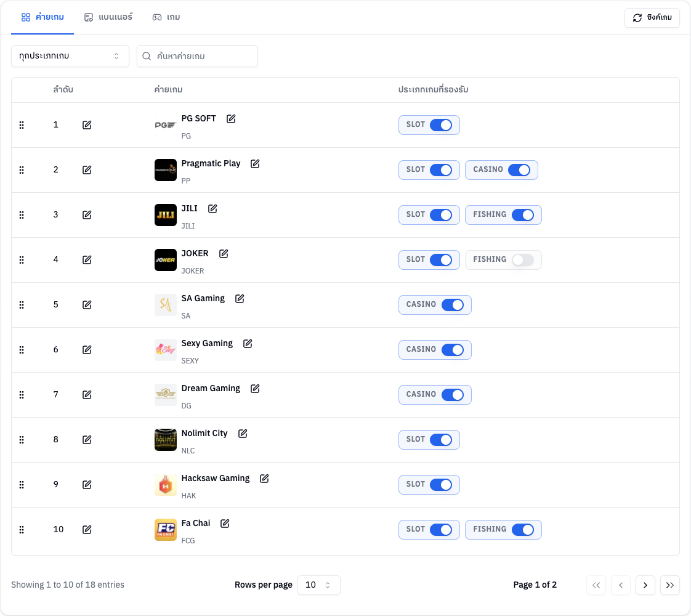Go to the next page

click(645, 585)
